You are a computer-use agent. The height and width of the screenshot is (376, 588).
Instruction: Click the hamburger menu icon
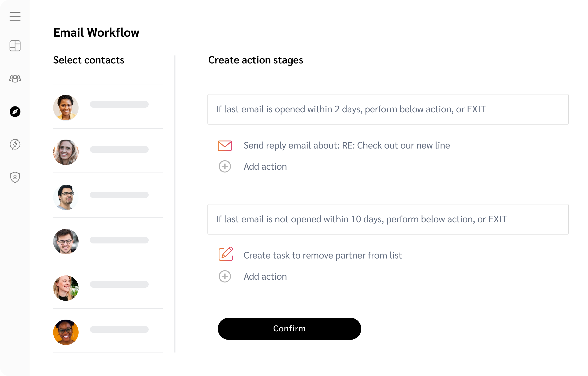point(15,16)
